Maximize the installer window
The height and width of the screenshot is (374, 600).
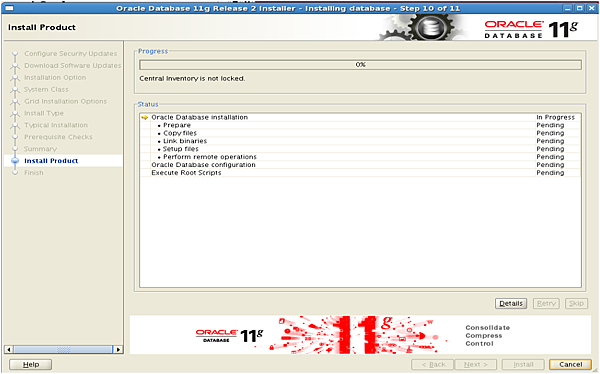[580, 8]
